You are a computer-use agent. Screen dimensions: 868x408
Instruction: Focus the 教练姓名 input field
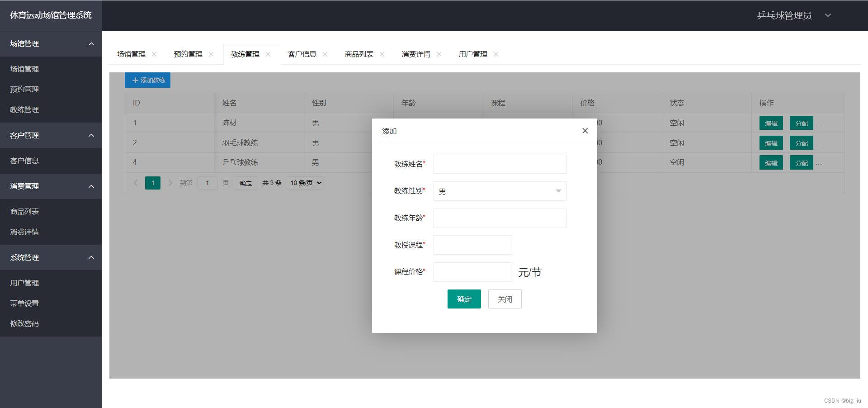500,164
